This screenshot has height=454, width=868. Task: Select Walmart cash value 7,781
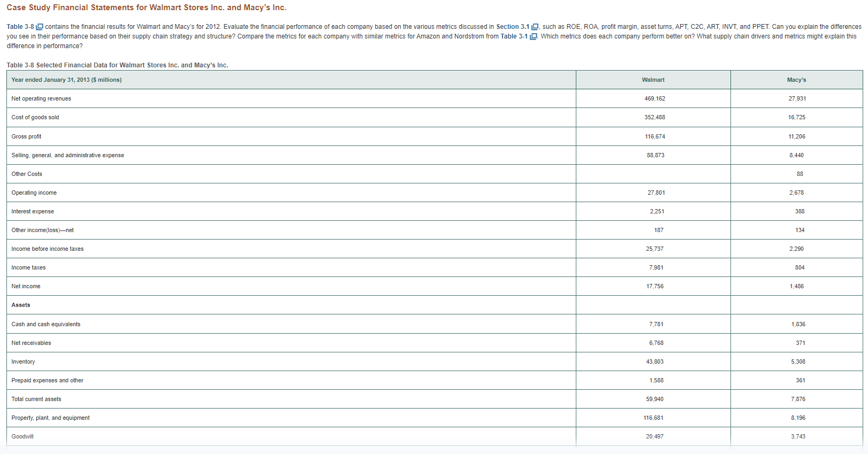[656, 324]
